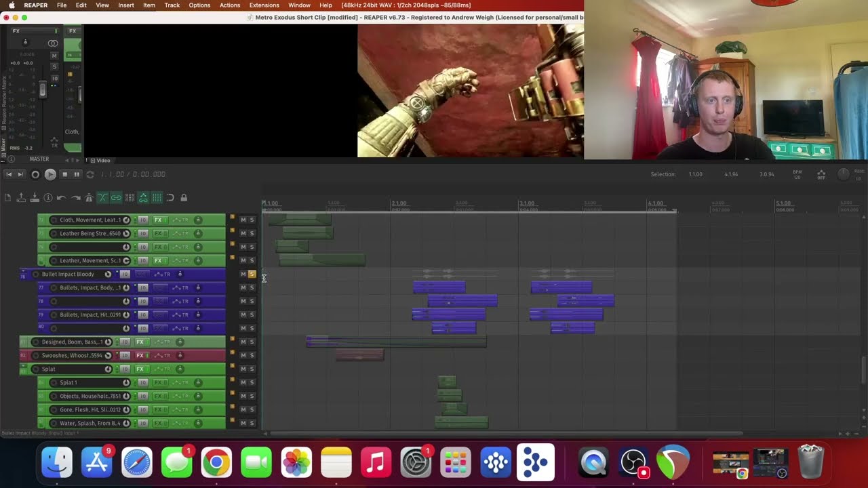Toggle the Metronome icon
The width and height of the screenshot is (868, 488).
(x=89, y=198)
